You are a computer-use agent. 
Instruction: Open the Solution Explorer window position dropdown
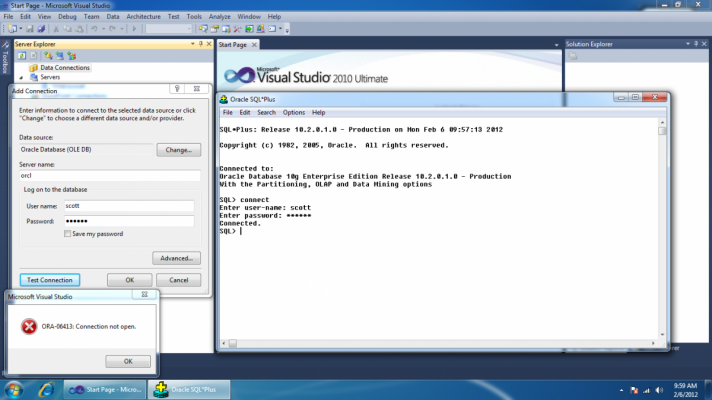click(x=688, y=44)
